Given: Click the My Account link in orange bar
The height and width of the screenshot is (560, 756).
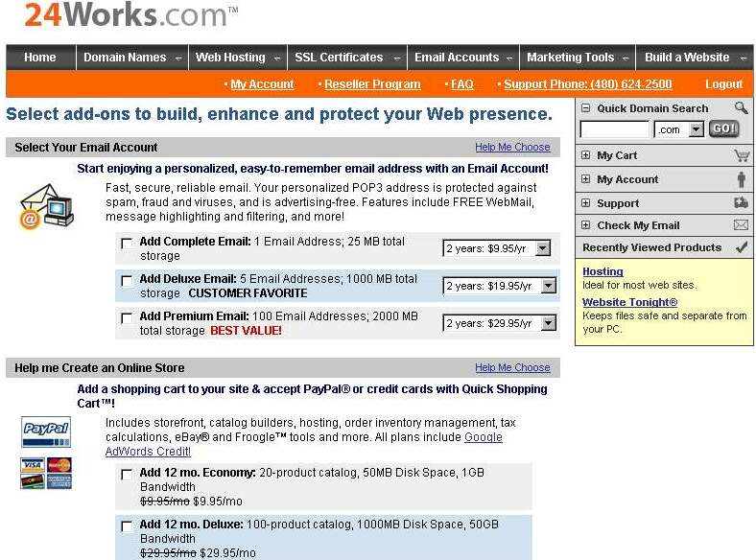Looking at the screenshot, I should coord(262,83).
